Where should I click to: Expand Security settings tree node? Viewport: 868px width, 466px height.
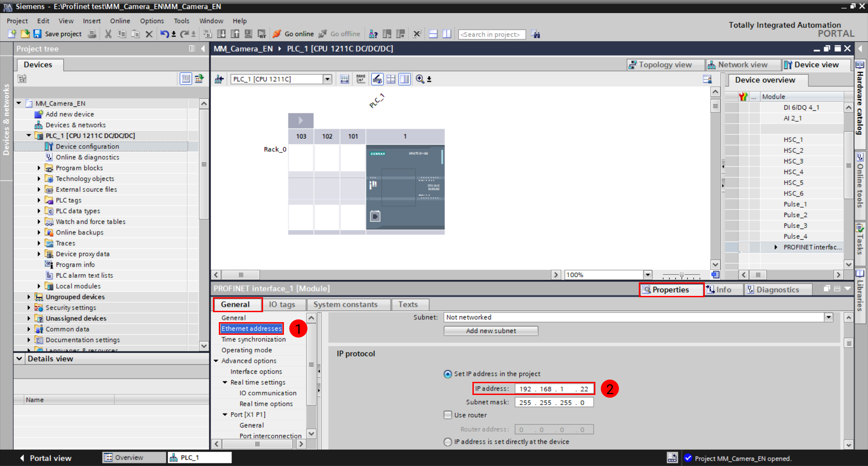point(29,308)
